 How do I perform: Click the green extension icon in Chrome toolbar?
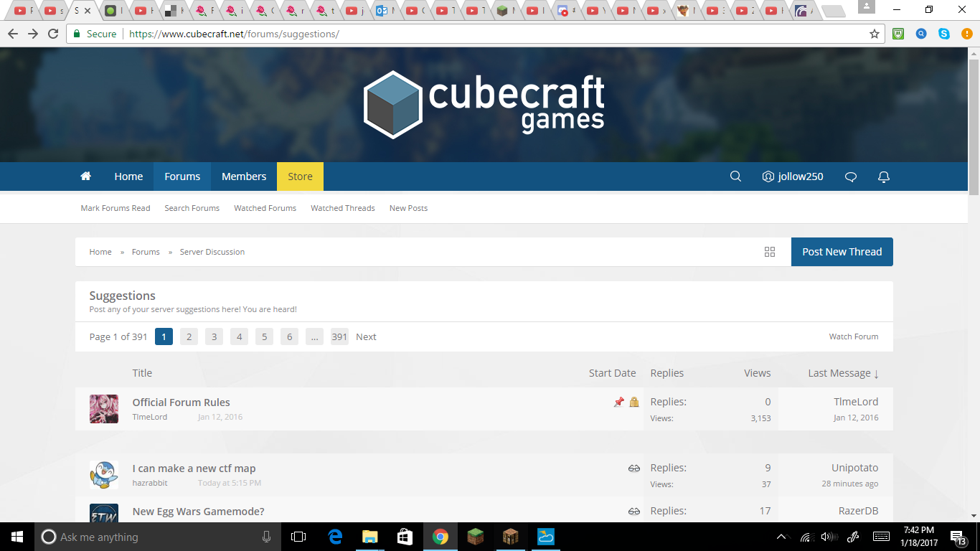coord(898,34)
